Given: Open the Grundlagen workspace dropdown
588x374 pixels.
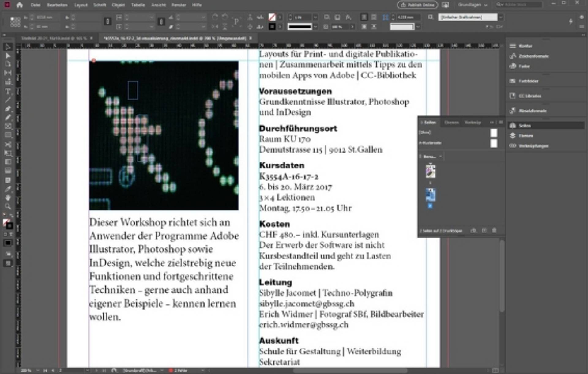Looking at the screenshot, I should tap(473, 5).
